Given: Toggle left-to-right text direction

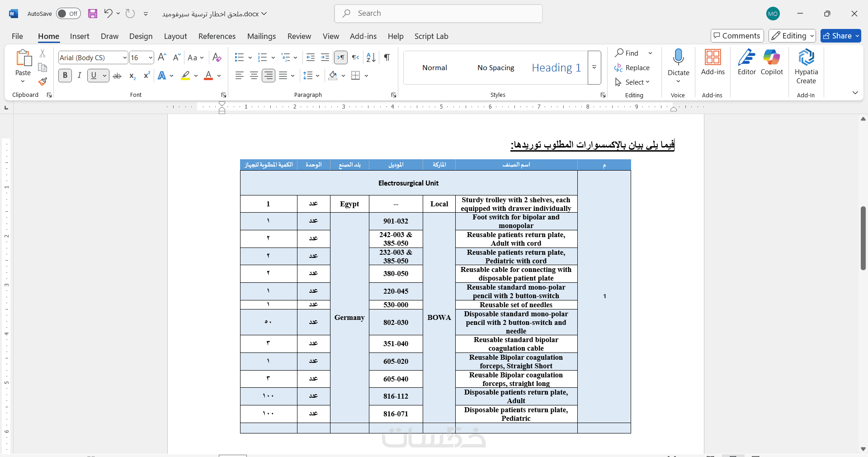Looking at the screenshot, I should pyautogui.click(x=341, y=57).
